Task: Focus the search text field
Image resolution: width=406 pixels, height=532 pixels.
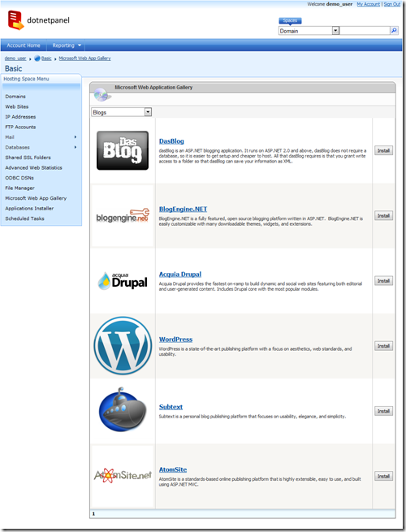Action: pos(365,31)
